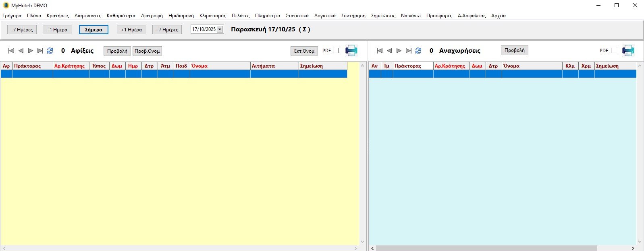Viewport: 644px width, 251px height.
Task: Print the Αφίξεις arrivals list
Action: click(351, 51)
